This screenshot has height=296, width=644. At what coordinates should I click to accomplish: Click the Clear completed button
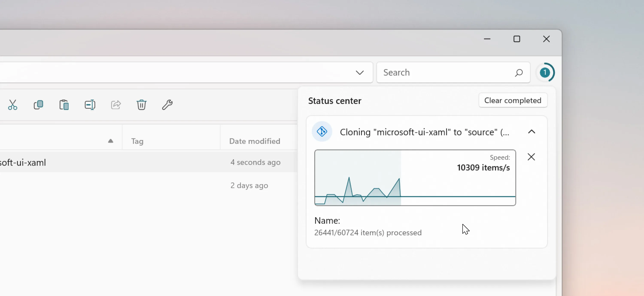[513, 100]
